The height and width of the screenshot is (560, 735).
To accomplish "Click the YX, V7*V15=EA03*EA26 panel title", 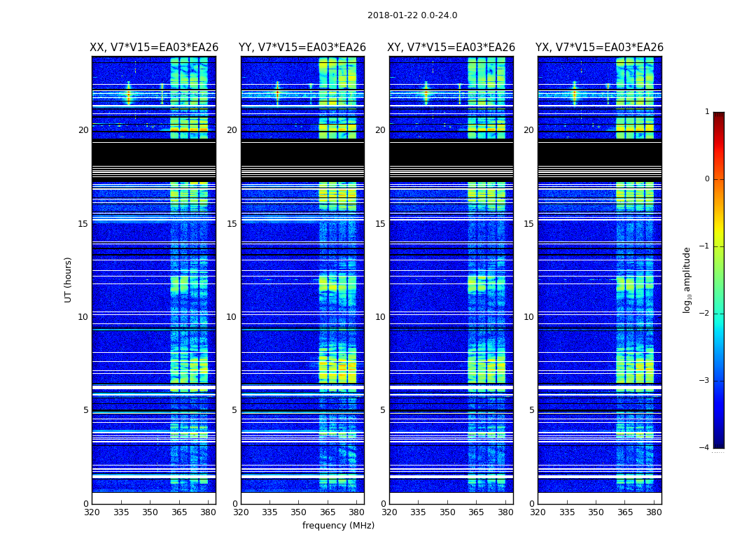I will 599,48.
